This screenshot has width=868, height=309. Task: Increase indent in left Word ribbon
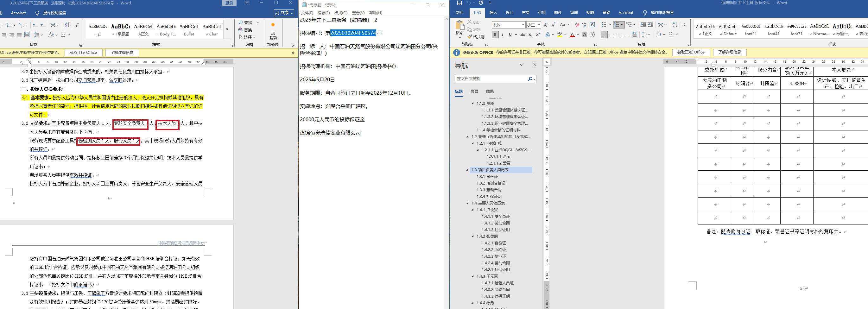(43, 25)
